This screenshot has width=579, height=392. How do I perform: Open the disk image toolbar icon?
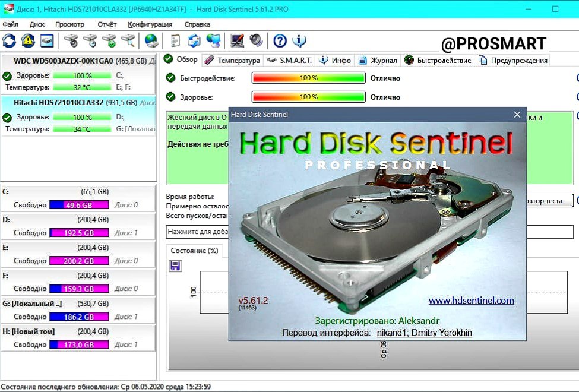[47, 40]
